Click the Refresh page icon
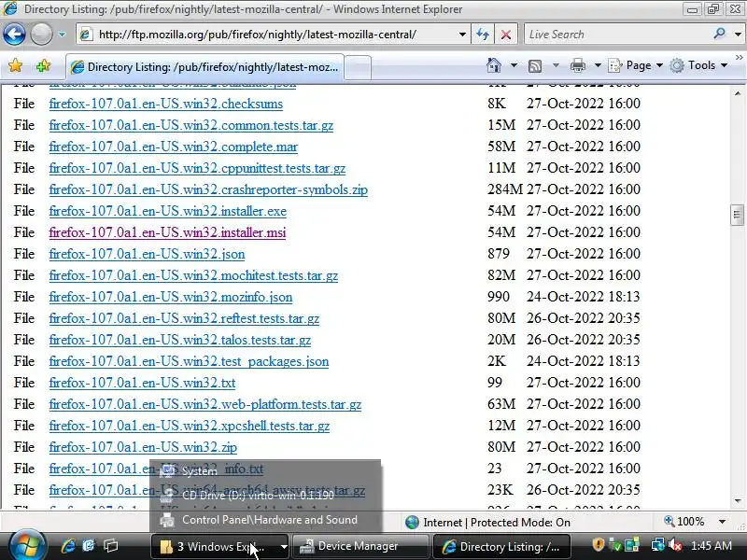 483,35
